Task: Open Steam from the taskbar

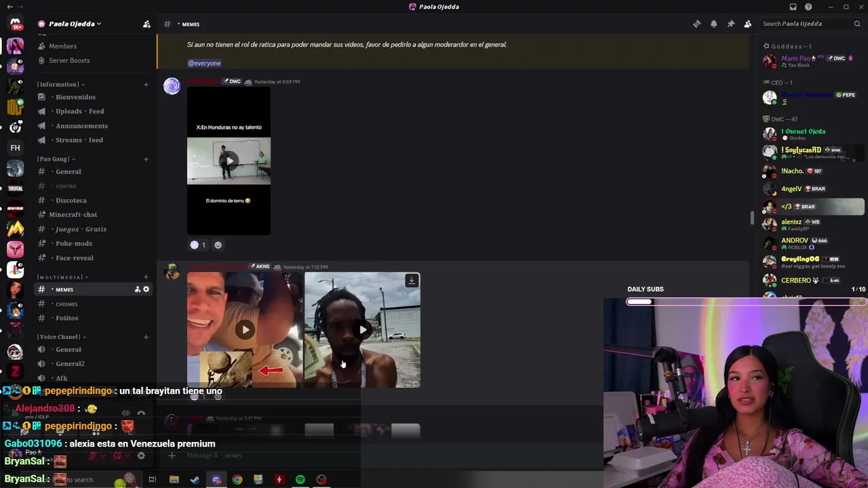Action: click(x=195, y=480)
